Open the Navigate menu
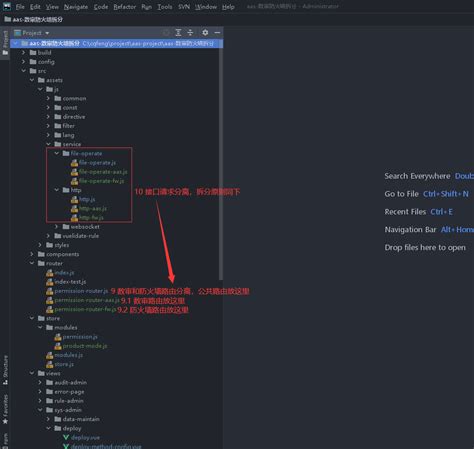The image size is (474, 449). pos(76,7)
